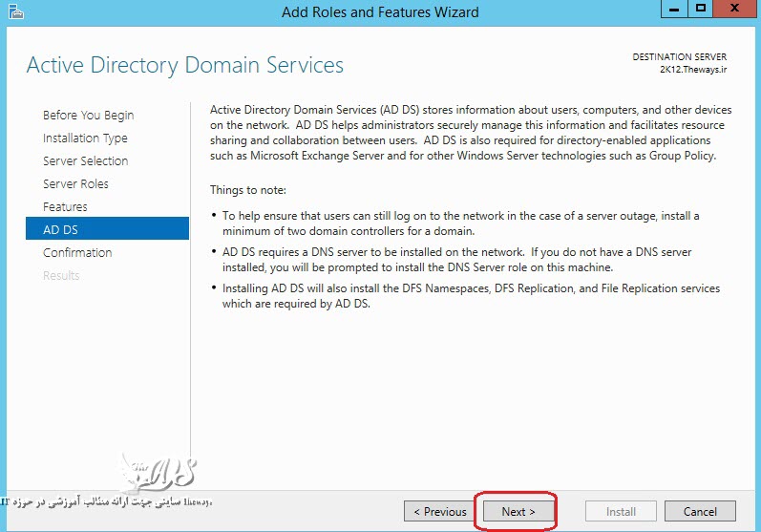Cancel the wizard
The height and width of the screenshot is (532, 761).
tap(700, 511)
